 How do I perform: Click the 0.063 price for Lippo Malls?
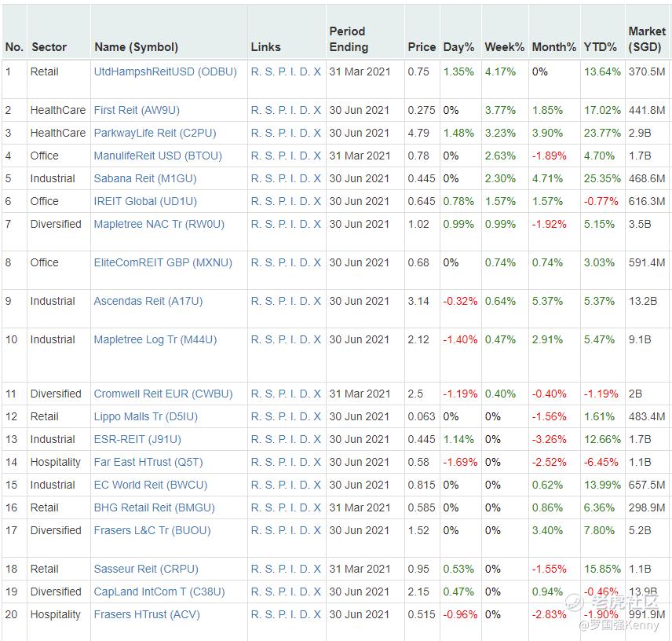point(422,416)
